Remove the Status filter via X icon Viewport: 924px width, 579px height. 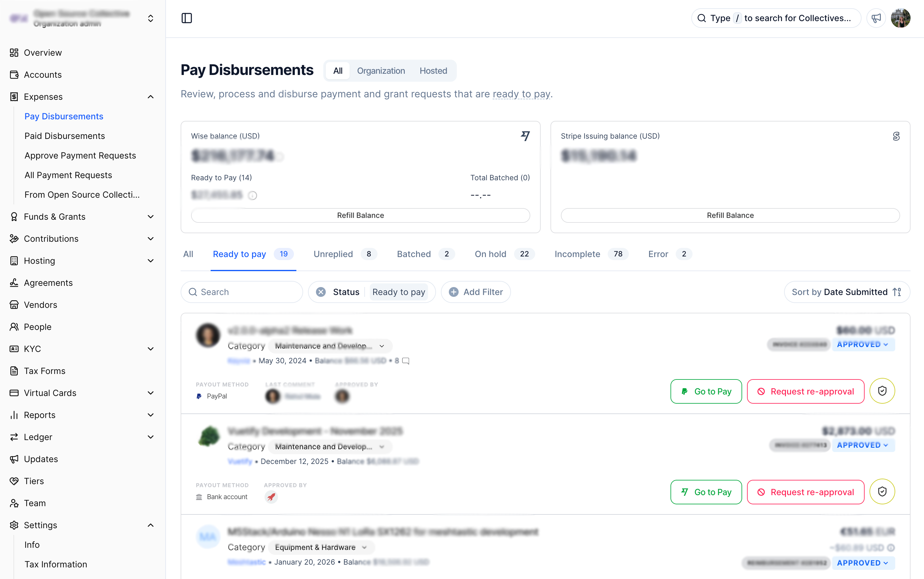(321, 292)
